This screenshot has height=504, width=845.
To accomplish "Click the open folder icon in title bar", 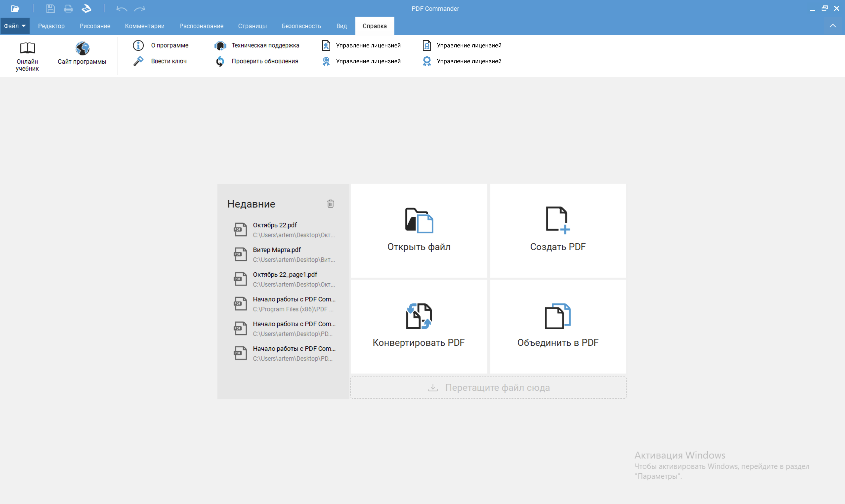I will [15, 8].
